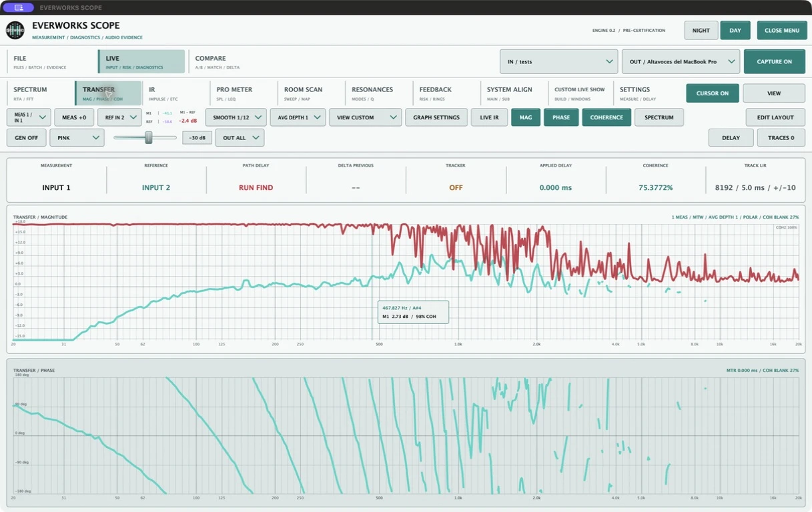The image size is (812, 512).
Task: Click the CLOSE MENU button
Action: pos(781,30)
